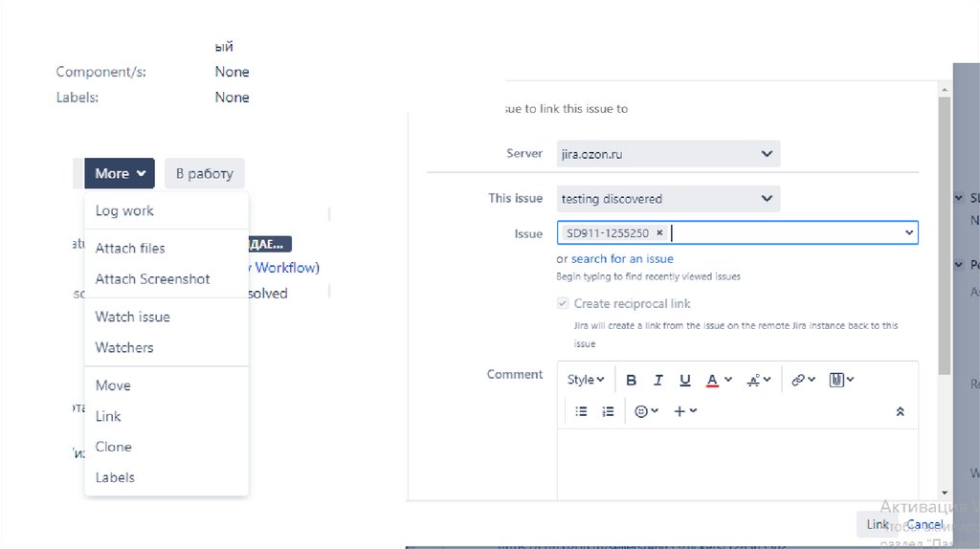Choose Labels from More menu
The image size is (980, 549).
click(167, 477)
